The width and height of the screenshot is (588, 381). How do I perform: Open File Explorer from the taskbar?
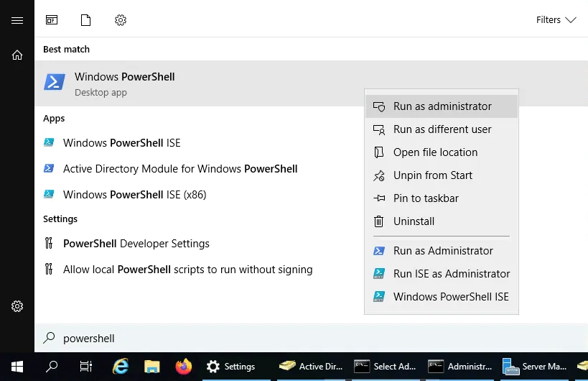click(x=152, y=366)
